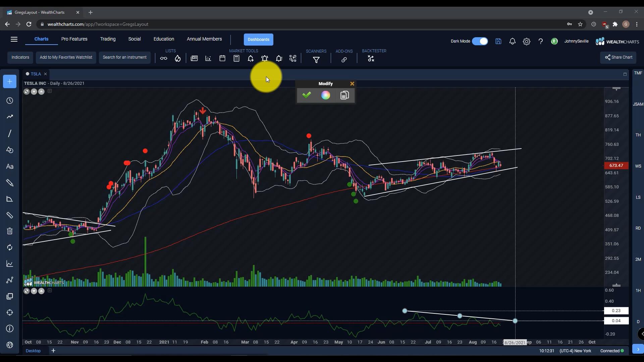Click the Indicators button
The height and width of the screenshot is (362, 644).
20,57
